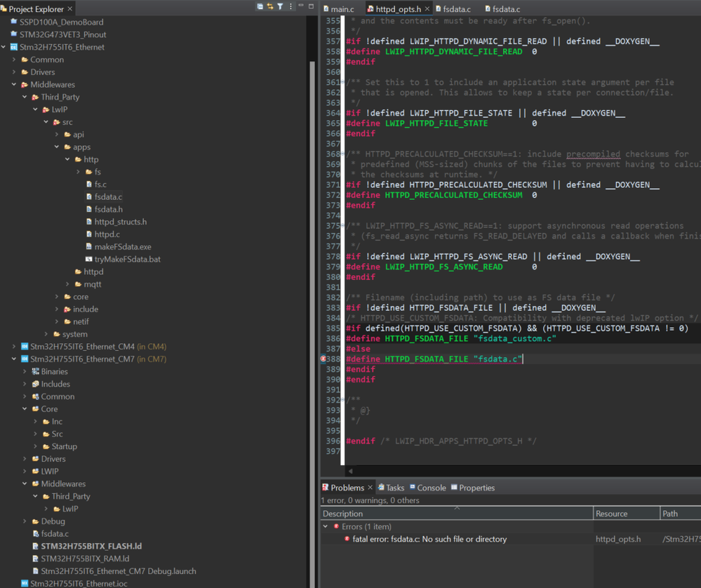This screenshot has width=701, height=588.
Task: Toggle Link with Editor in Project Explorer
Action: (269, 7)
